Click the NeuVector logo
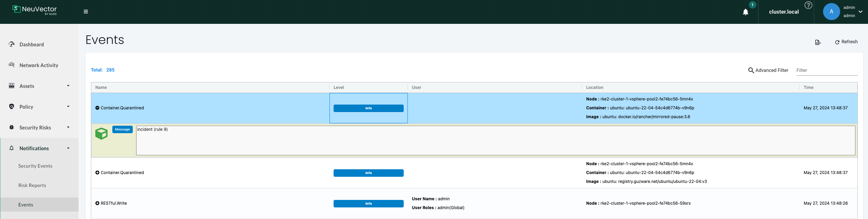The image size is (868, 219). tap(34, 10)
